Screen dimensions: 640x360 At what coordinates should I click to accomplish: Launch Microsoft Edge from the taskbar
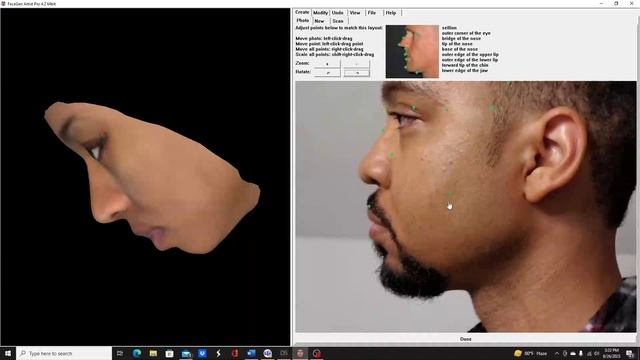pyautogui.click(x=137, y=353)
